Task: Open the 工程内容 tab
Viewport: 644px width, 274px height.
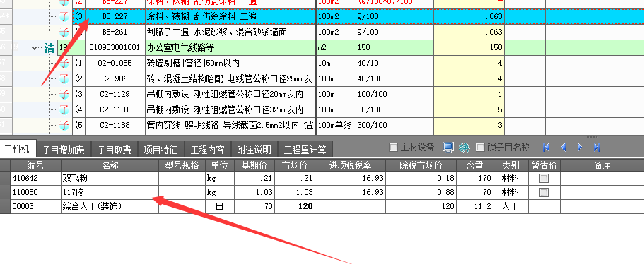Action: (208, 150)
